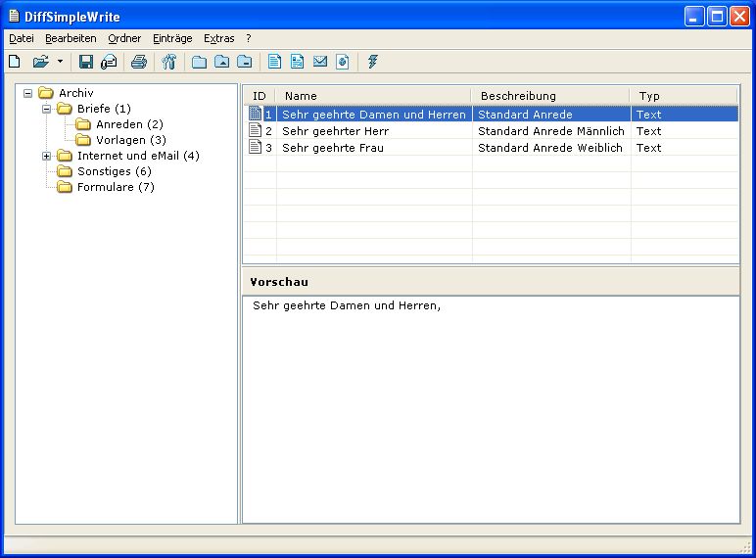Click the new text entry document icon
The image size is (756, 558).
(x=274, y=62)
